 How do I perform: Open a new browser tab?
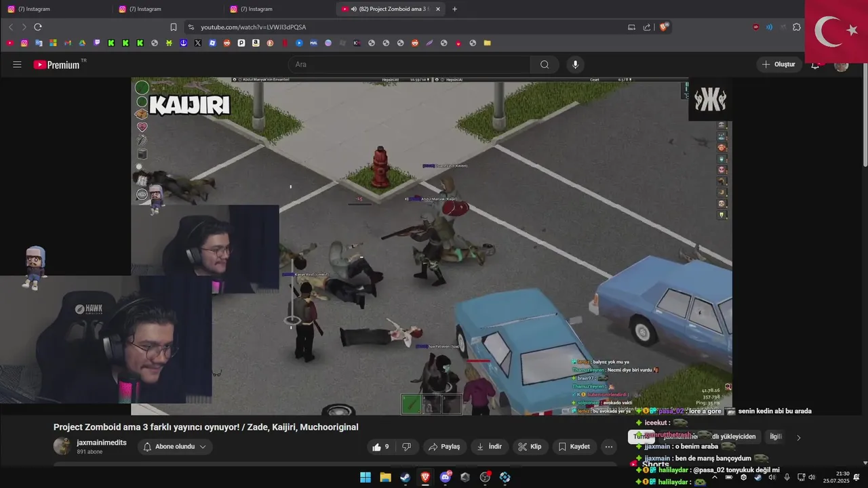point(454,9)
